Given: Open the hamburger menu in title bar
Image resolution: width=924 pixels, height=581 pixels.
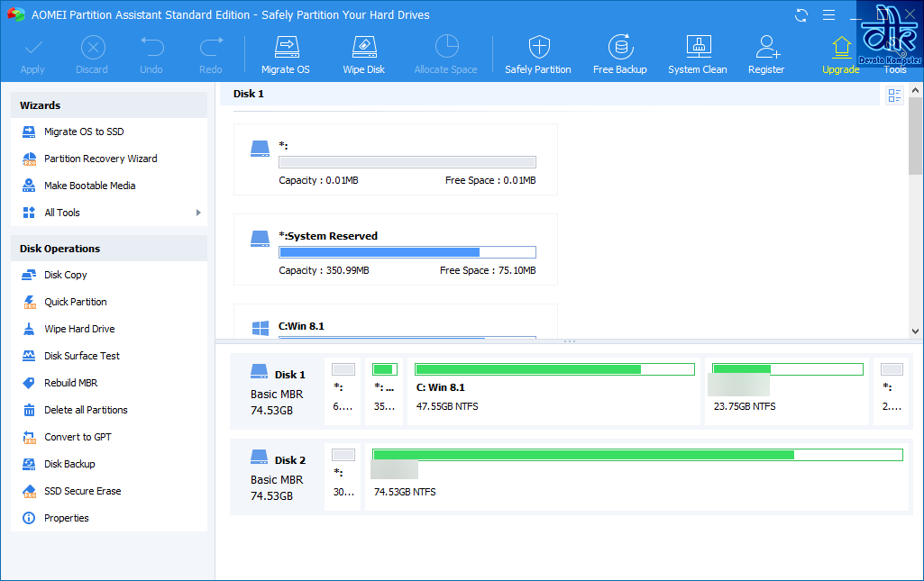Looking at the screenshot, I should tap(828, 15).
